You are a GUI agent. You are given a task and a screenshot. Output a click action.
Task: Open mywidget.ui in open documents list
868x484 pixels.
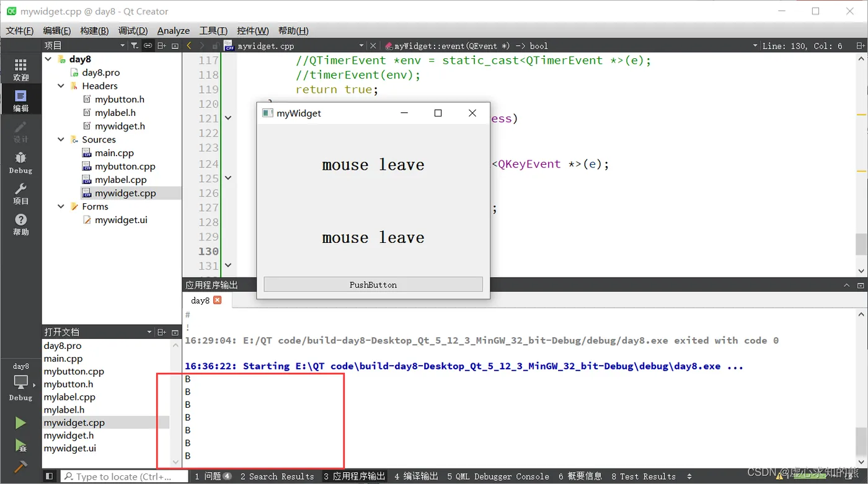click(x=69, y=448)
